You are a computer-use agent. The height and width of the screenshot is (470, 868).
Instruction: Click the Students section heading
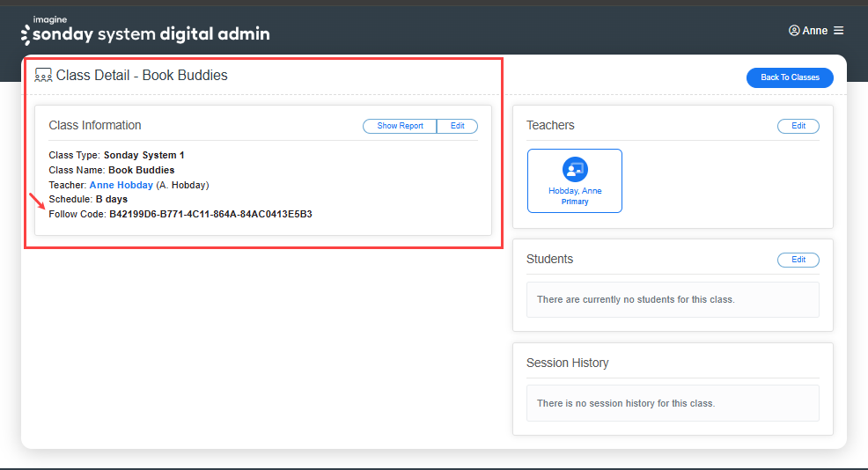[x=549, y=259]
